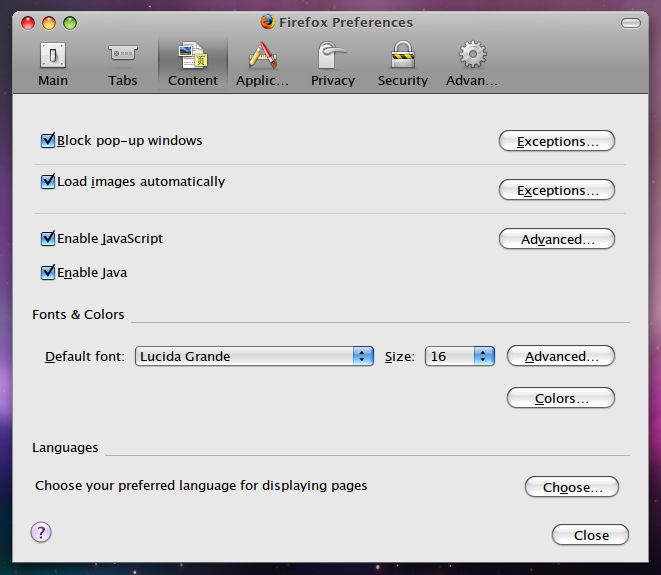Click the yellow minimize window button
The height and width of the screenshot is (575, 661).
coord(49,23)
